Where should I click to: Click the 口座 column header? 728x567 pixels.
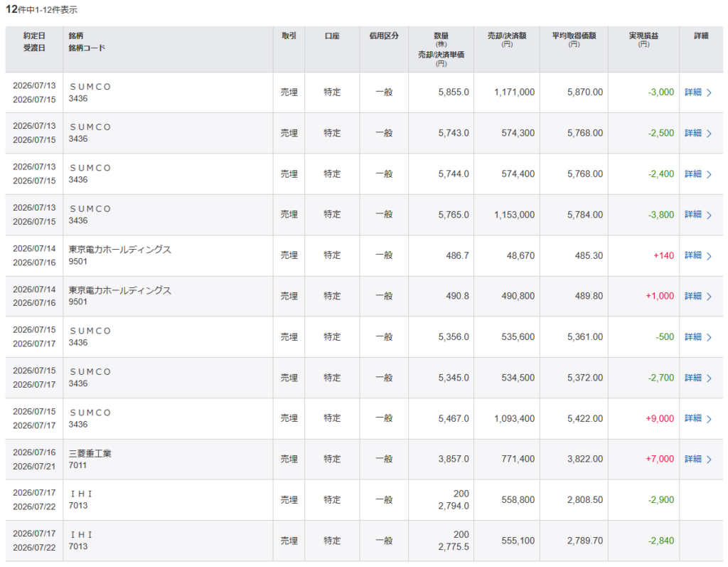tap(332, 36)
